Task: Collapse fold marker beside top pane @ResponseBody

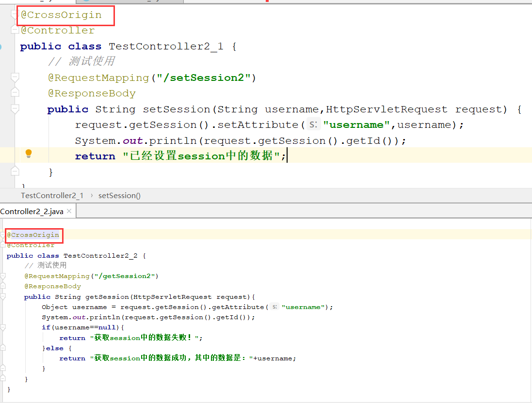Action: (x=15, y=92)
